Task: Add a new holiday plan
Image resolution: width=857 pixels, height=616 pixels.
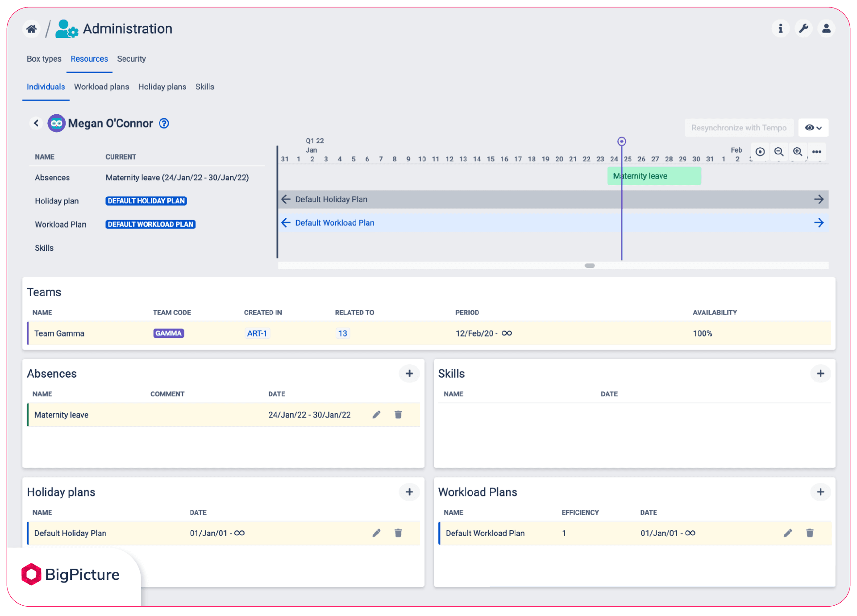Action: (x=409, y=492)
